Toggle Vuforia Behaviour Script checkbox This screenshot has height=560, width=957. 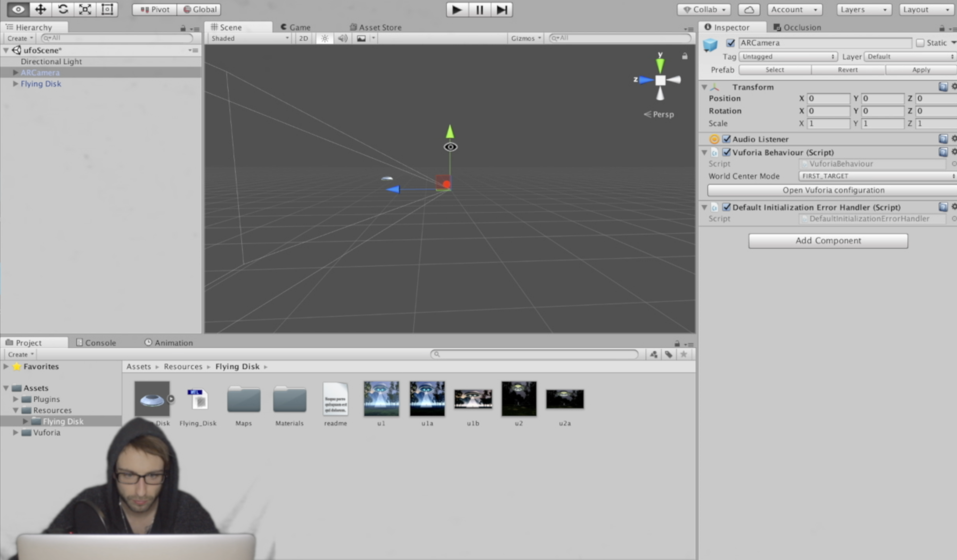[726, 152]
